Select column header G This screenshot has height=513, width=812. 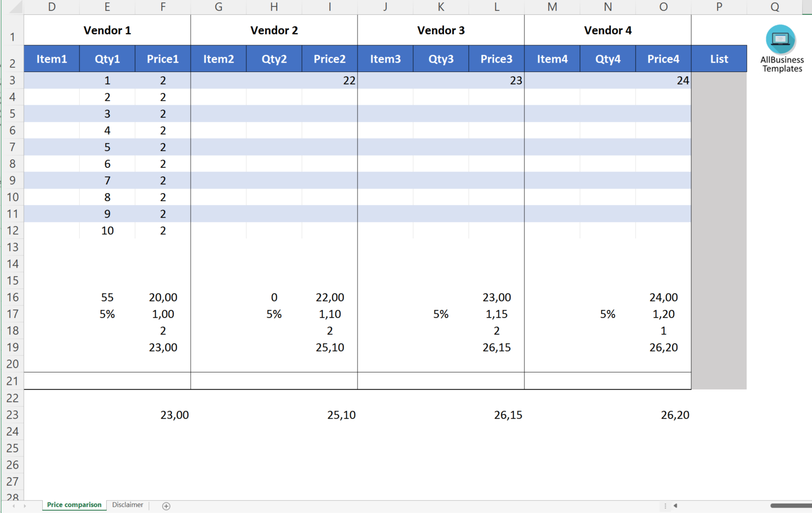[x=218, y=7]
